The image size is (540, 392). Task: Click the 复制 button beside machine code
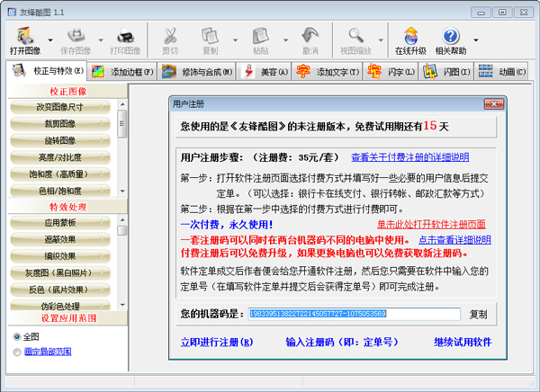click(x=479, y=314)
